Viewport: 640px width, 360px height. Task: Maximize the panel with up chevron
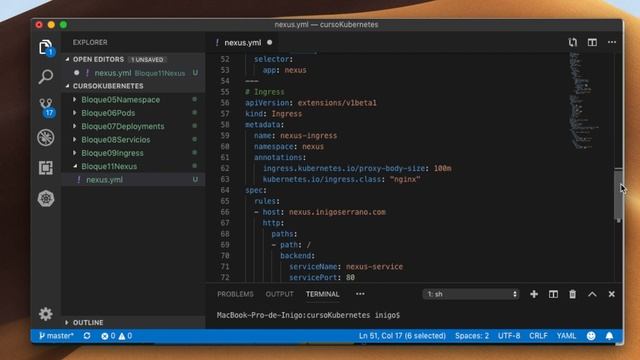tap(592, 294)
